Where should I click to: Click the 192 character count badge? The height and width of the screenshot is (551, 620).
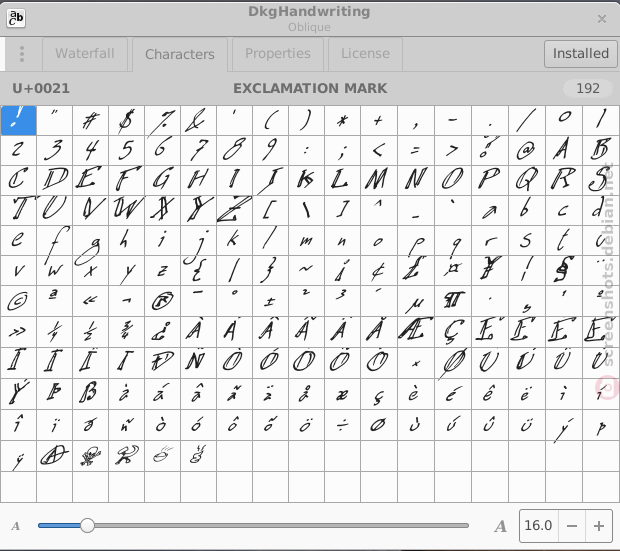click(x=588, y=88)
